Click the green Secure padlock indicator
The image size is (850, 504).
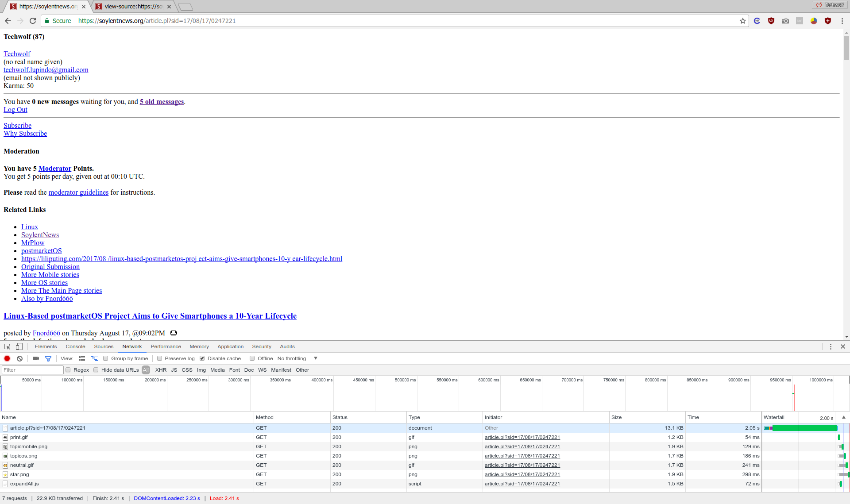(x=58, y=21)
